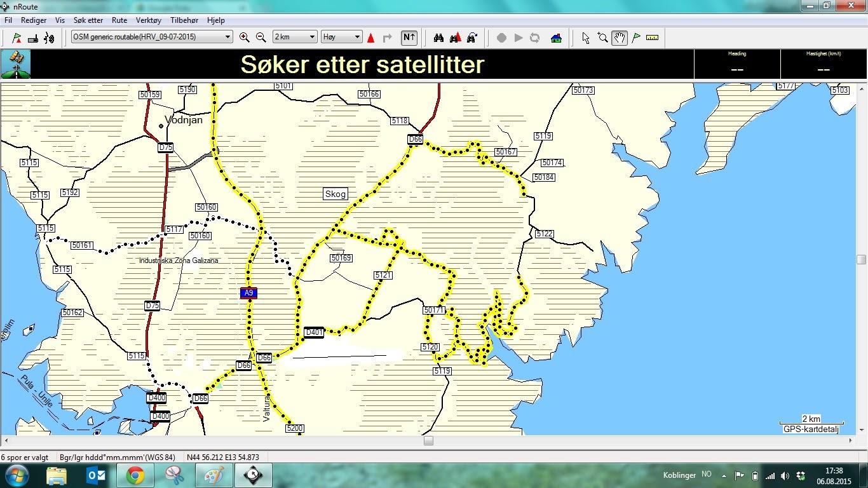The image size is (868, 488).
Task: Click the coordinates N44 56.212 E13 54.873
Action: pyautogui.click(x=222, y=457)
